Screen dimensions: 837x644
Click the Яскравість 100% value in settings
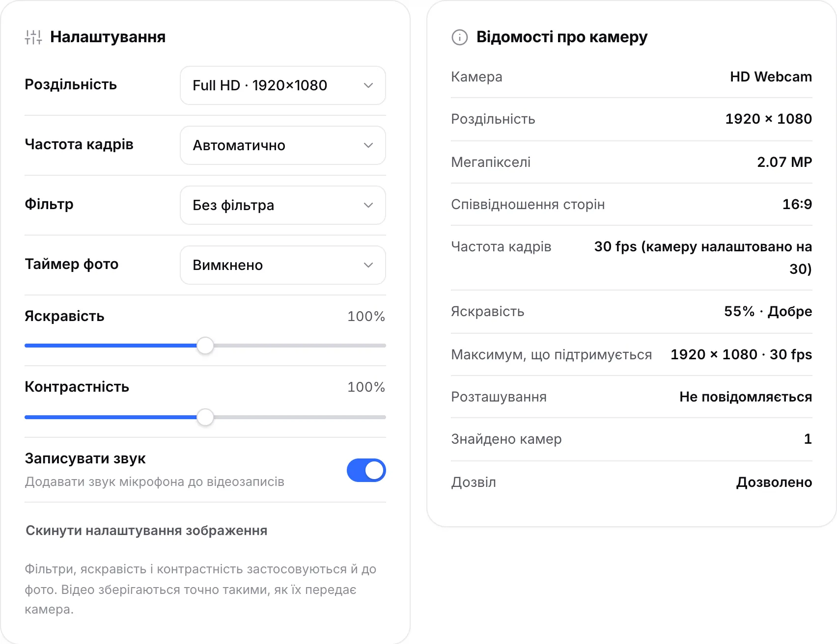pyautogui.click(x=366, y=317)
